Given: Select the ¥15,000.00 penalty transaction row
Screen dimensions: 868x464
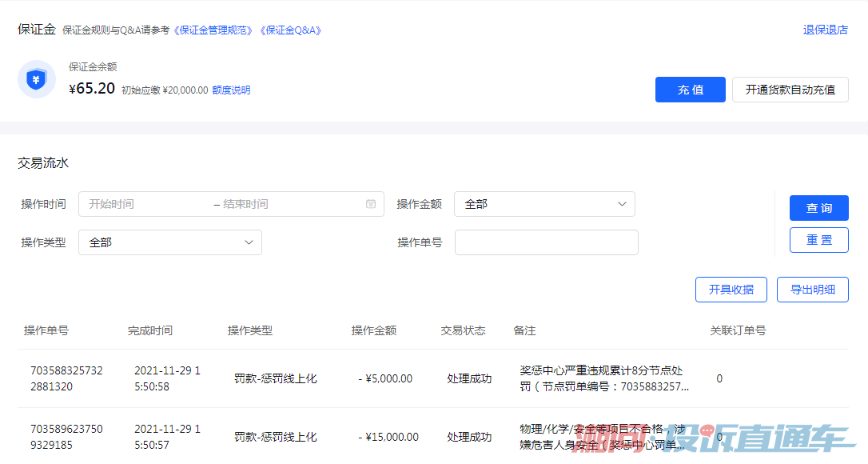Looking at the screenshot, I should pos(433,436).
